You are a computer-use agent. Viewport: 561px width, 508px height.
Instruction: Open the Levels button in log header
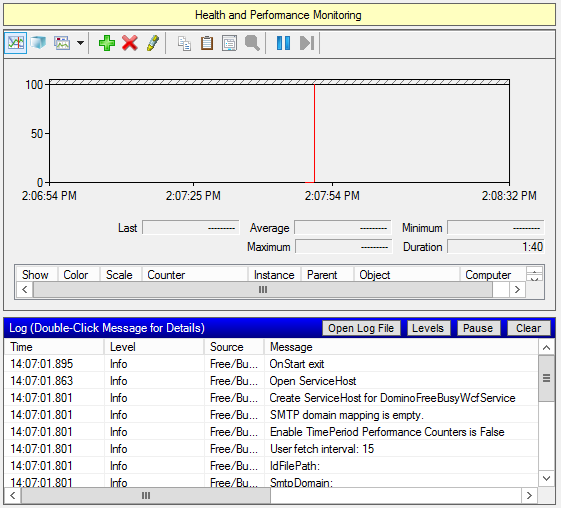pyautogui.click(x=428, y=328)
